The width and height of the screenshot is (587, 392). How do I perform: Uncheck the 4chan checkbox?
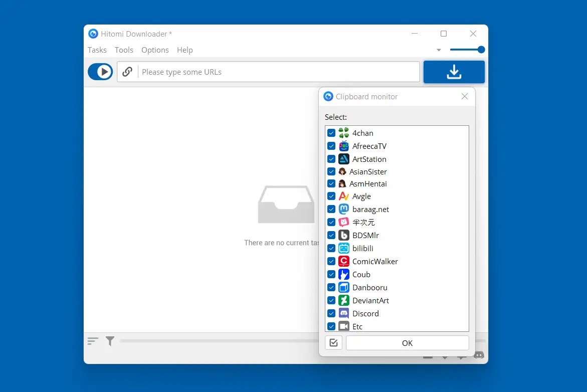[331, 133]
